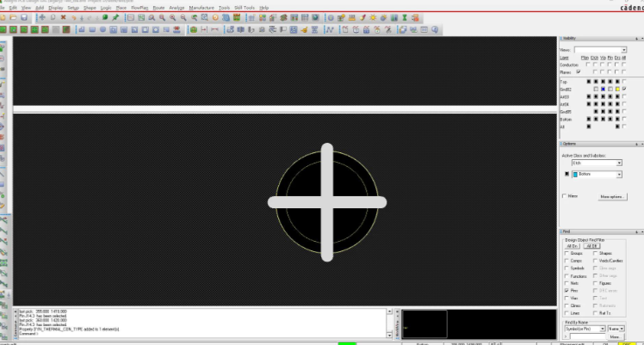This screenshot has width=644, height=345.
Task: Enable the Nets checkbox in Find filter
Action: [566, 283]
